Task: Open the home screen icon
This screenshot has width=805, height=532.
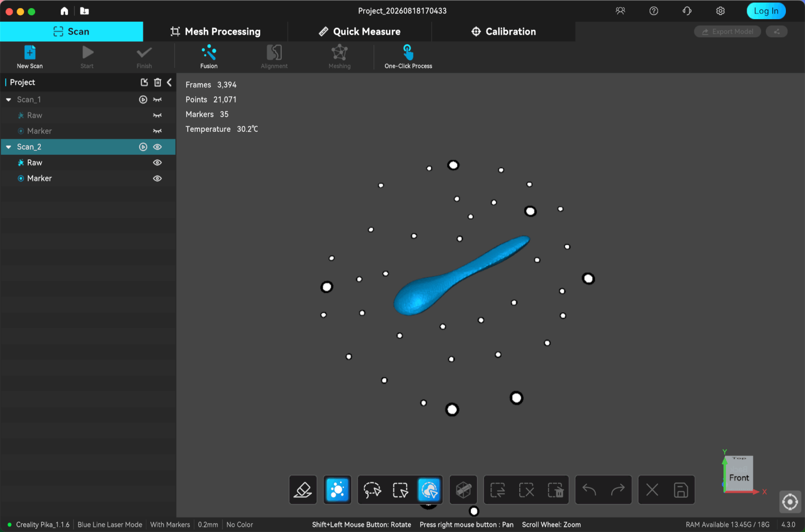Action: point(64,11)
